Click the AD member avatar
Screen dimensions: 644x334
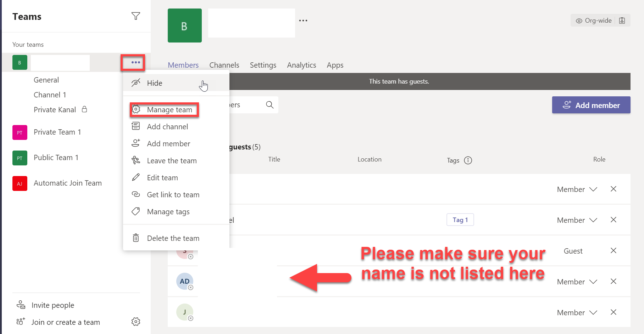[x=185, y=282]
